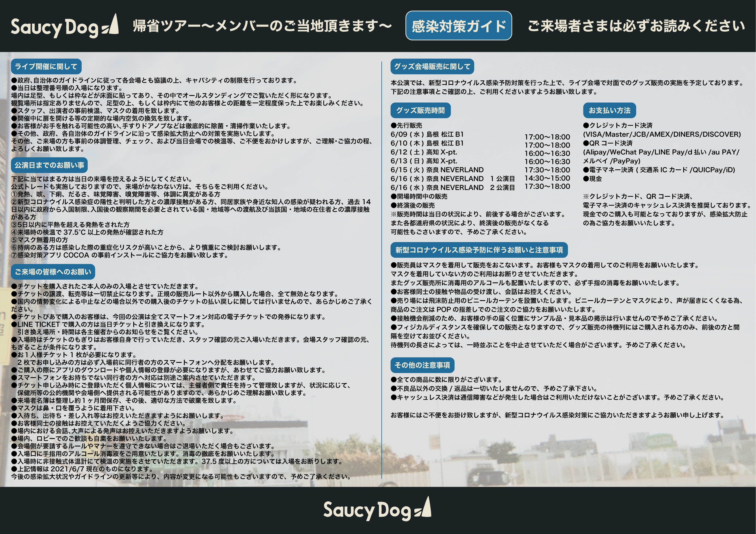The width and height of the screenshot is (756, 534).
Task: Click the ●開場時間中の販売 line
Action: point(419,196)
